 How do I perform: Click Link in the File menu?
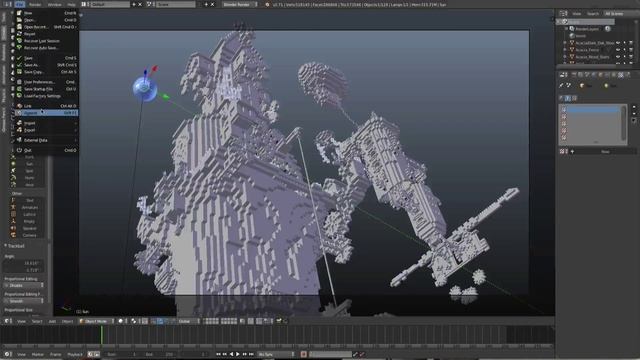pos(46,106)
